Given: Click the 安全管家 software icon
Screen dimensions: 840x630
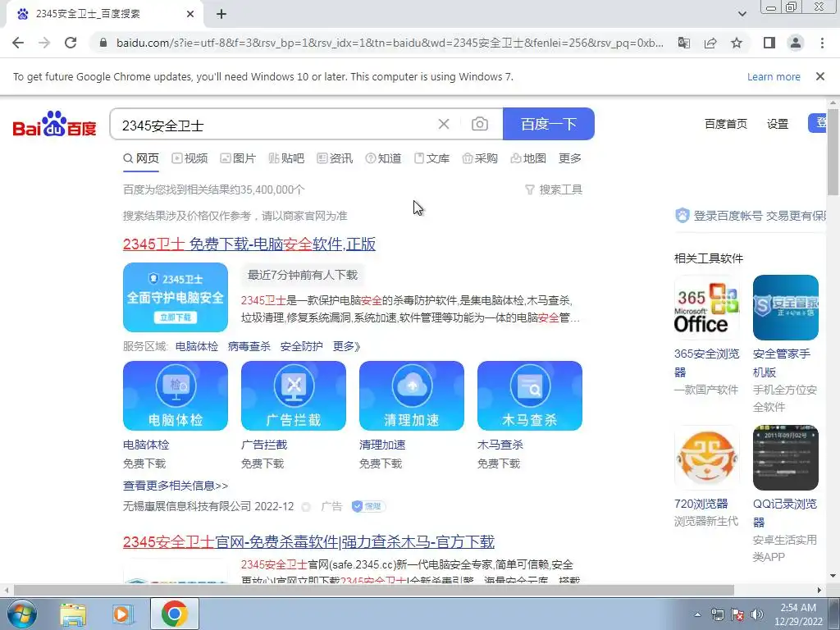Looking at the screenshot, I should coord(785,308).
